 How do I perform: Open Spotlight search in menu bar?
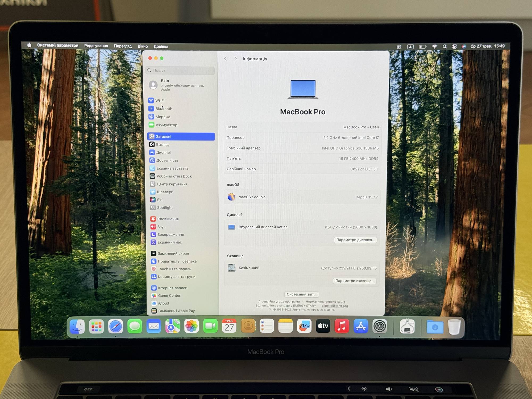point(444,47)
